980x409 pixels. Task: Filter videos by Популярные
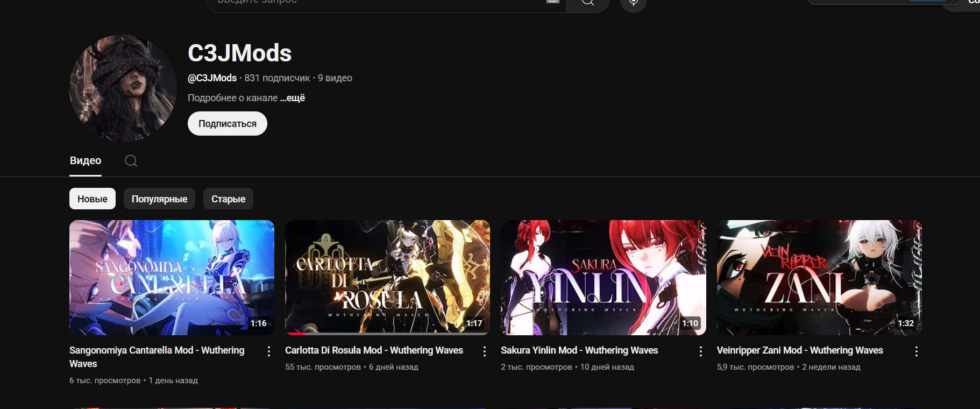159,199
